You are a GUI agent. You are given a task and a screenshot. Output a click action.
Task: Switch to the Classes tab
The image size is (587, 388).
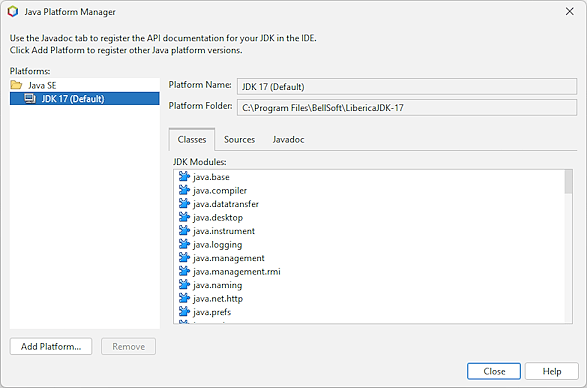point(192,139)
